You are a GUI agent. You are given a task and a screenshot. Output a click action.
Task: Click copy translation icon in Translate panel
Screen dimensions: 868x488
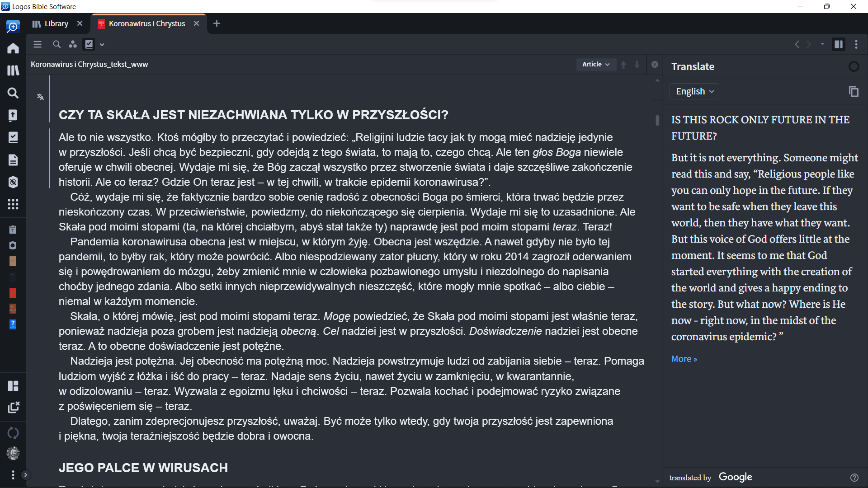(854, 91)
